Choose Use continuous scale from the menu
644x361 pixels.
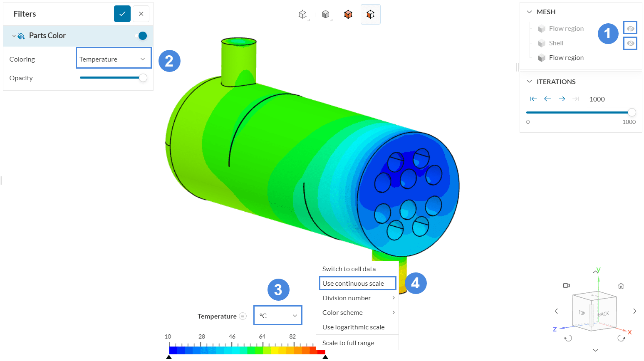tap(357, 284)
